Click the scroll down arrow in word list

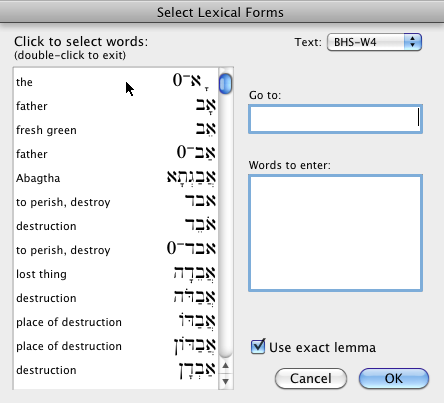[226, 381]
